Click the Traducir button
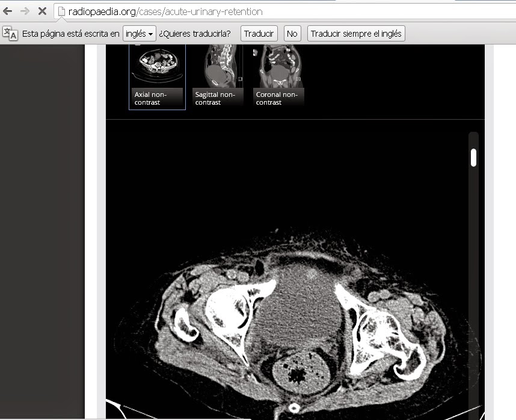516x420 pixels. pos(259,34)
